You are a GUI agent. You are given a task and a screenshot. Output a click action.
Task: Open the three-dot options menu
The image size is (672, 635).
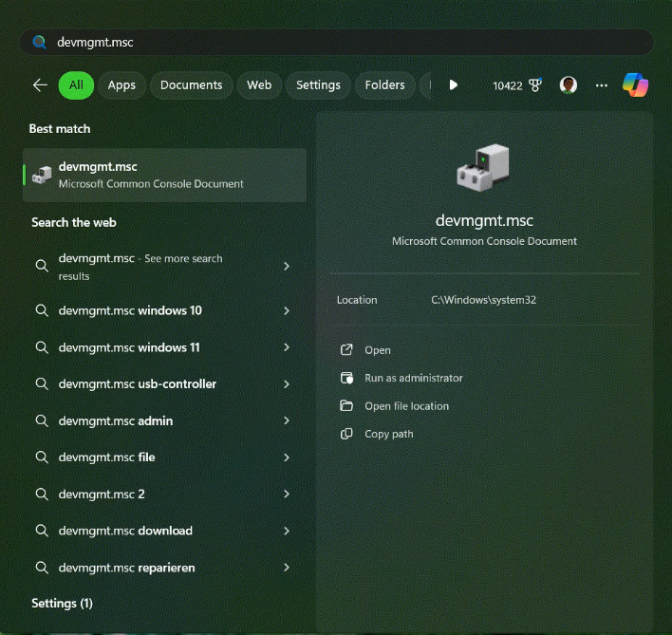pos(601,85)
